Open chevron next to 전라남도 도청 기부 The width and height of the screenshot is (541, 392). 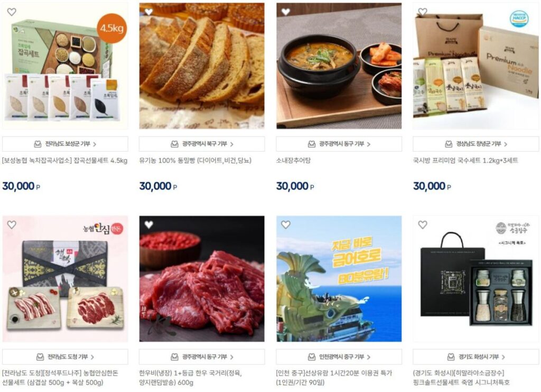click(x=92, y=357)
